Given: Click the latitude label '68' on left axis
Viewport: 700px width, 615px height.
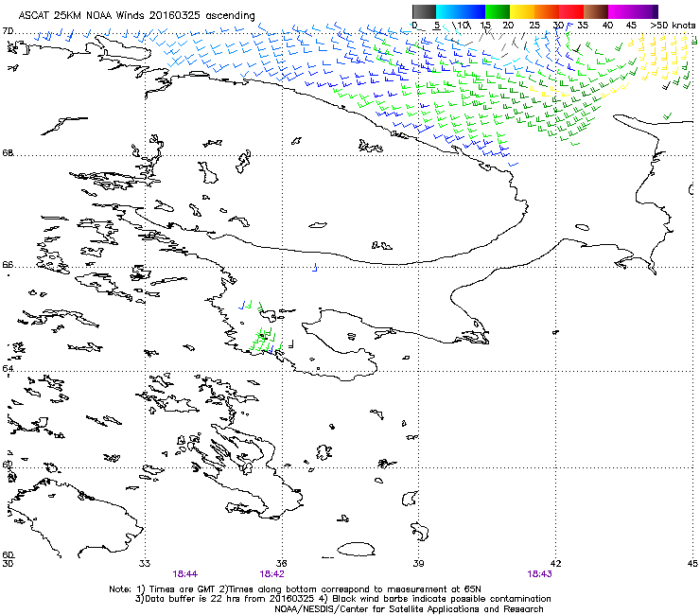Looking at the screenshot, I should [x=8, y=153].
